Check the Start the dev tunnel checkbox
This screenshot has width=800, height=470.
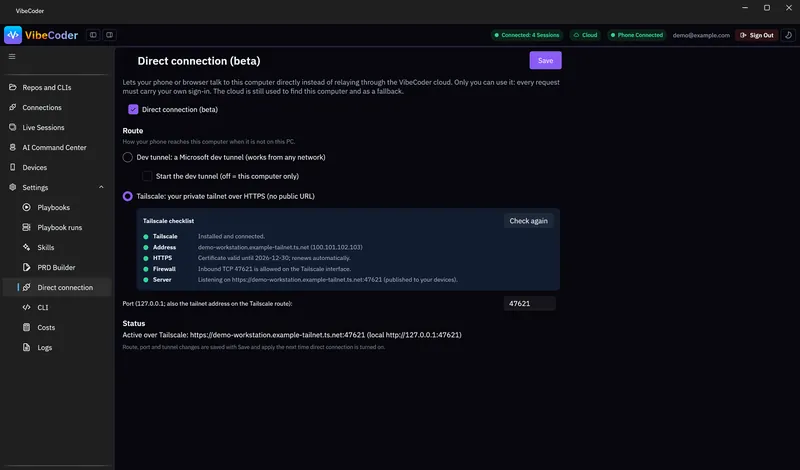(x=147, y=176)
